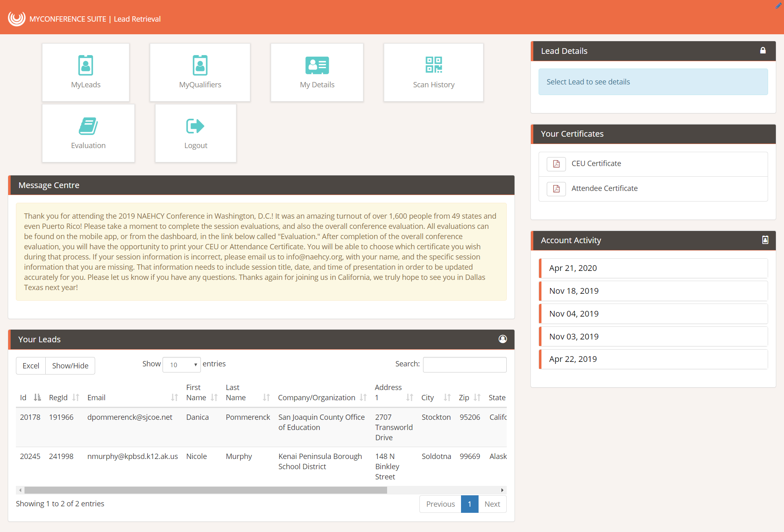Screen dimensions: 784x532
Task: Open the Evaluation book icon
Action: click(x=88, y=126)
